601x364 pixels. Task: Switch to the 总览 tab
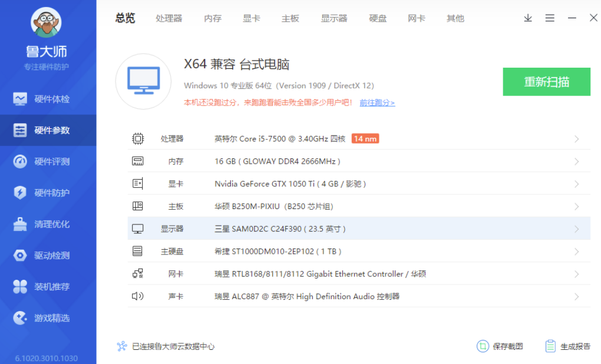point(125,18)
